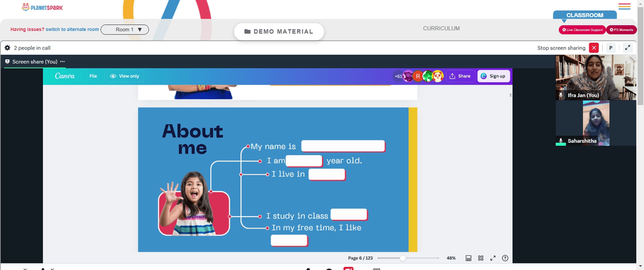This screenshot has width=644, height=270.
Task: Click the My name is blank field
Action: [343, 146]
